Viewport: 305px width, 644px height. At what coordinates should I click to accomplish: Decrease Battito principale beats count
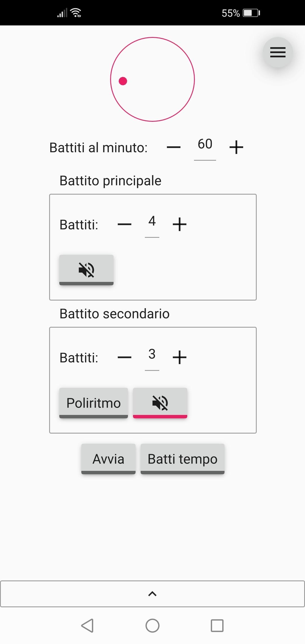(x=125, y=225)
